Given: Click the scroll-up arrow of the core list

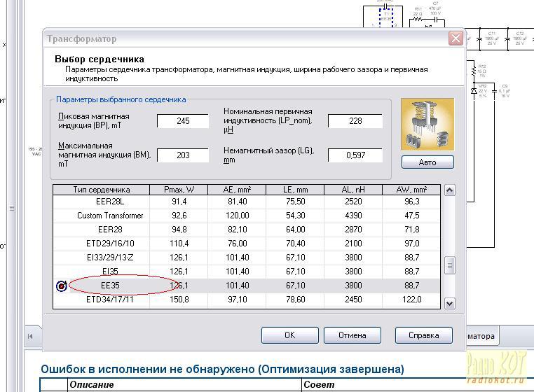Looking at the screenshot, I should coord(451,190).
